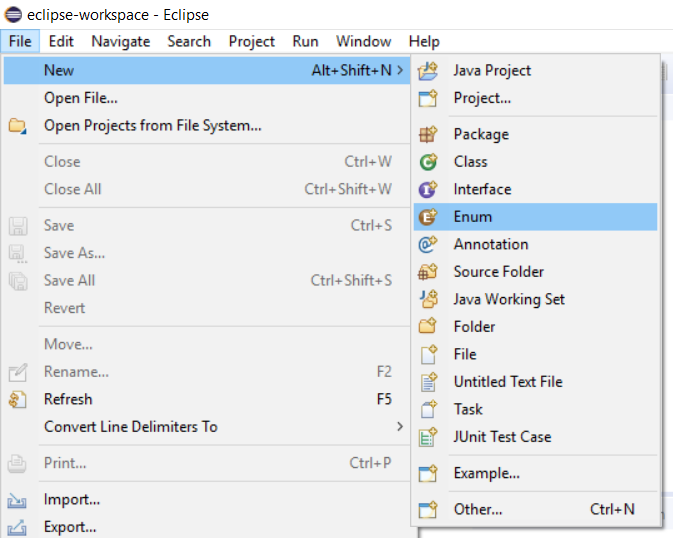Choose Open File... from File menu
This screenshot has width=673, height=538.
(x=207, y=98)
